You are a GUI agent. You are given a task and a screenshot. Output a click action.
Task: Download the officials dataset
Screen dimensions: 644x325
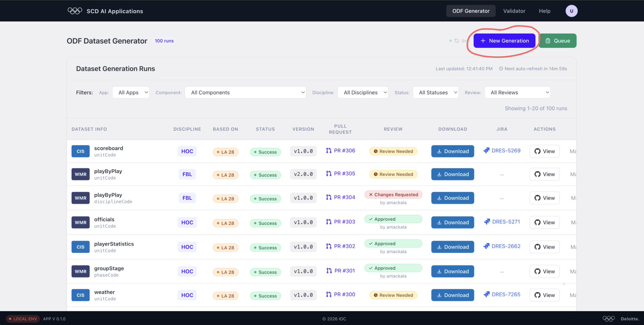[x=453, y=223]
